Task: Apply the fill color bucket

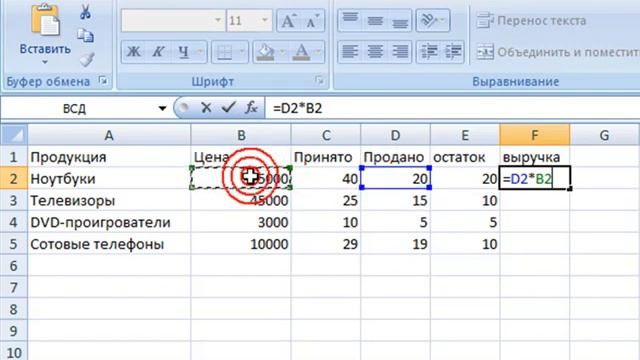Action: [266, 52]
